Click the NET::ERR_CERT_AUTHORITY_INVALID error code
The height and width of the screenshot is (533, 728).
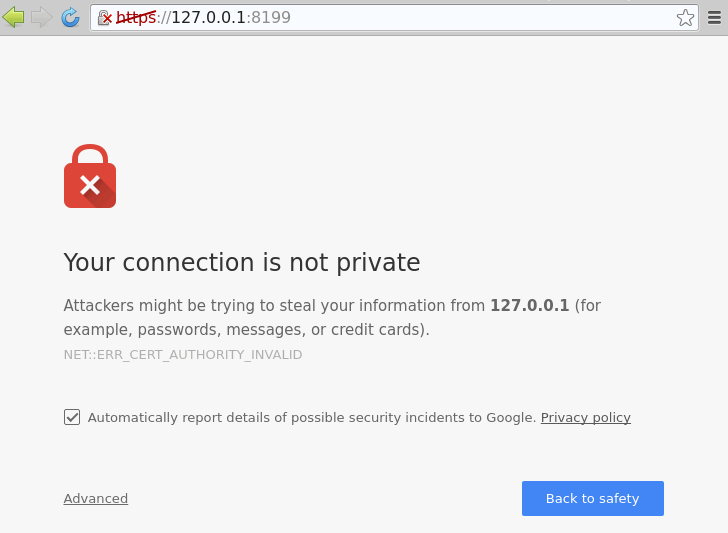182,355
